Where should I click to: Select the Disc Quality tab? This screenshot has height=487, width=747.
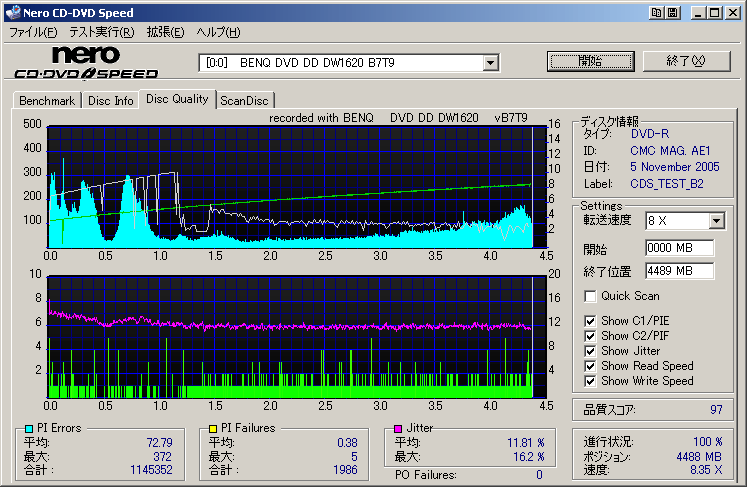tap(177, 99)
